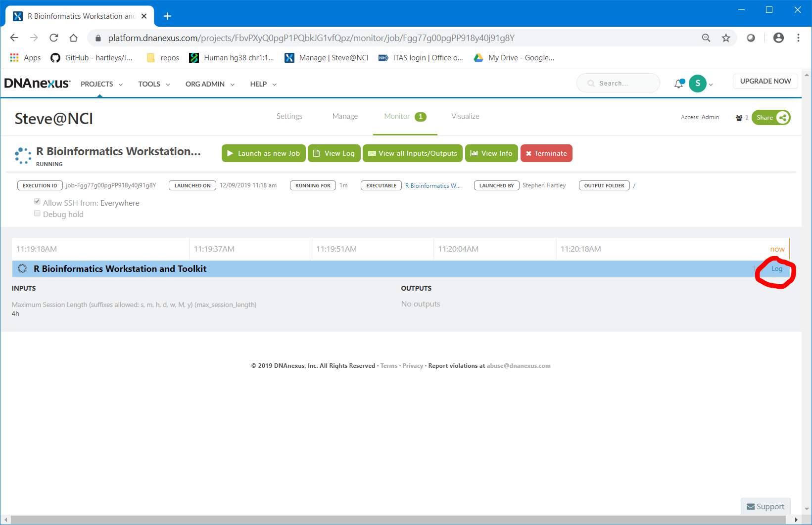Click the browser reload icon

click(54, 38)
